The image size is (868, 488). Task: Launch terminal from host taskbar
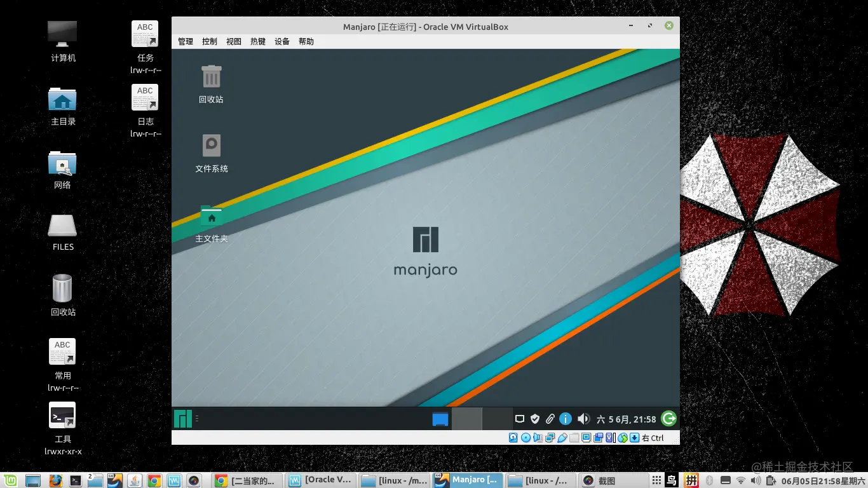[x=75, y=481]
